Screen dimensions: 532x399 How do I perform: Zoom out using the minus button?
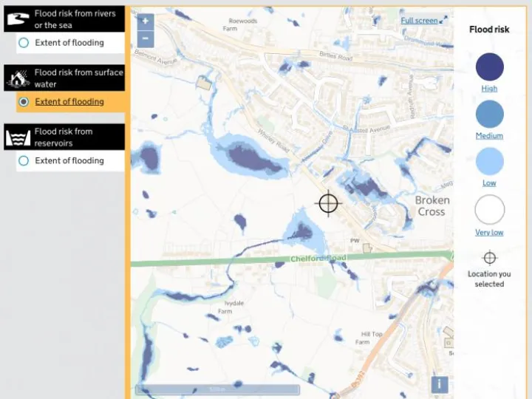pos(146,38)
